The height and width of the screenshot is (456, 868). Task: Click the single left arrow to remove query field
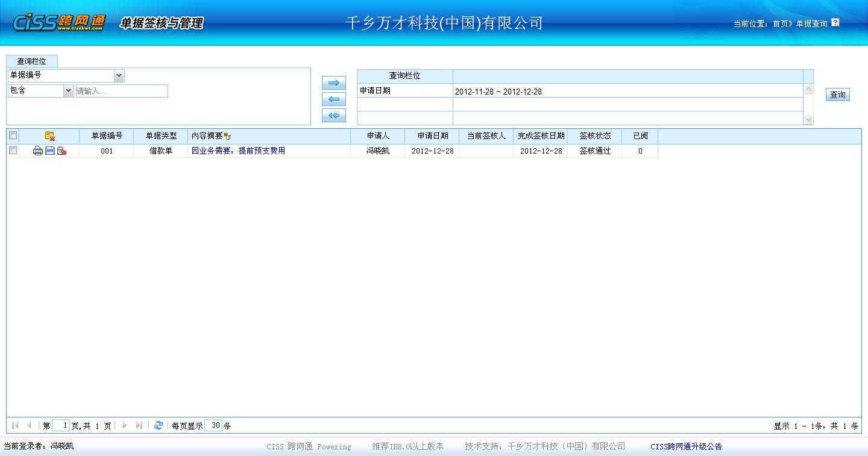[333, 99]
